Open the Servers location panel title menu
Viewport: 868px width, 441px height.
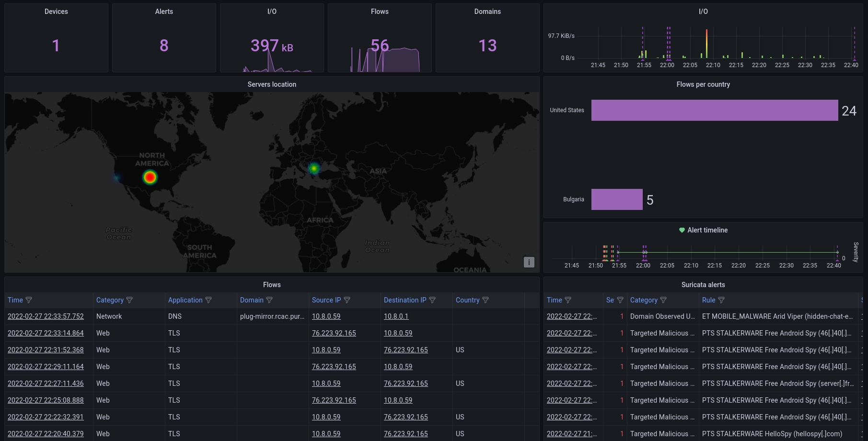[272, 84]
